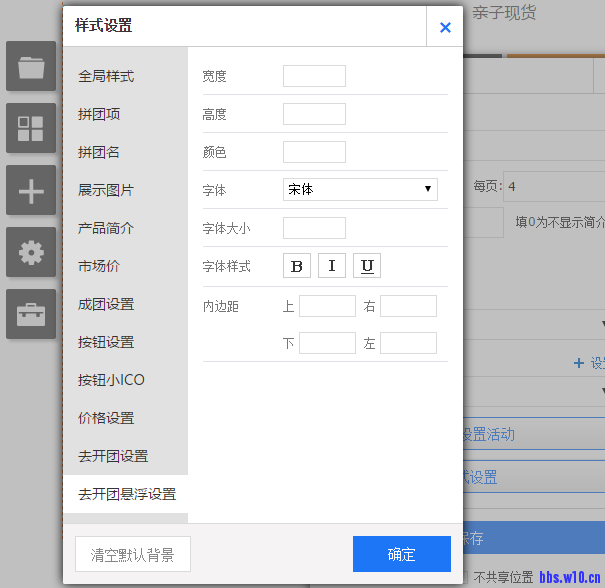Click the plus add icon in sidebar

tap(31, 190)
